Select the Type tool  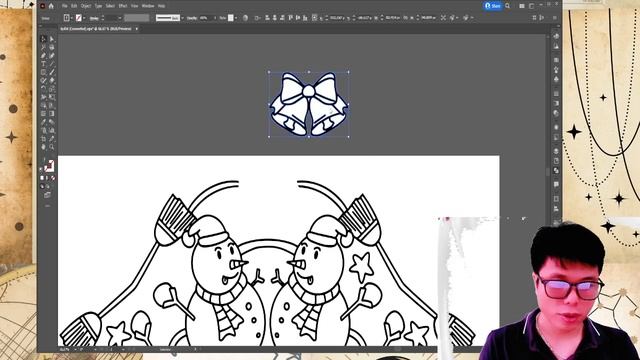pos(44,64)
